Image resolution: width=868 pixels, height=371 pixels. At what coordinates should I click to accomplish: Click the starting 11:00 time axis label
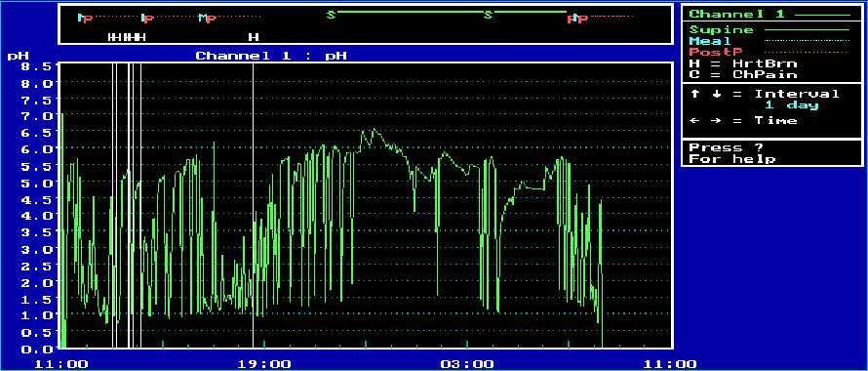coord(60,364)
